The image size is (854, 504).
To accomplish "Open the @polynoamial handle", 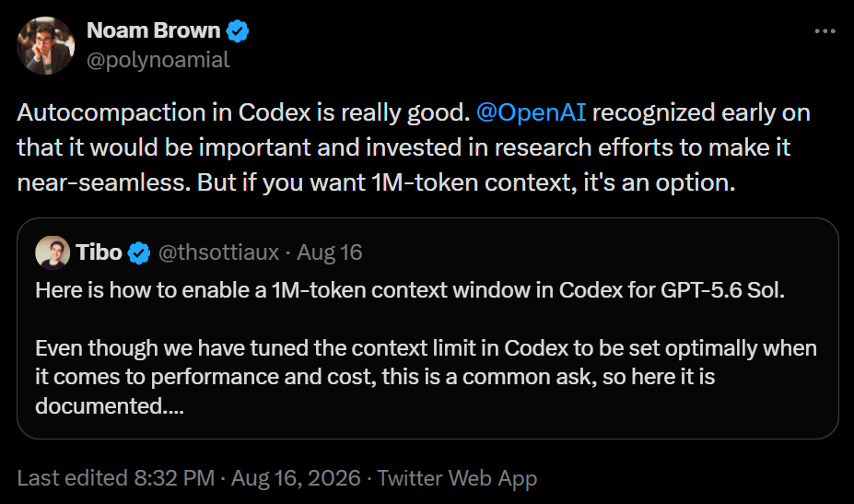I will click(158, 60).
